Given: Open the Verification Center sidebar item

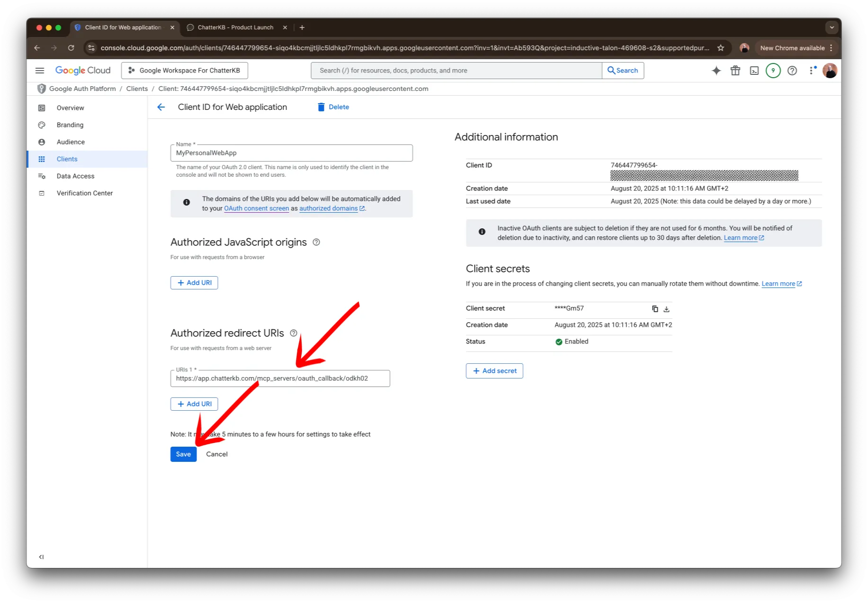Looking at the screenshot, I should [87, 193].
